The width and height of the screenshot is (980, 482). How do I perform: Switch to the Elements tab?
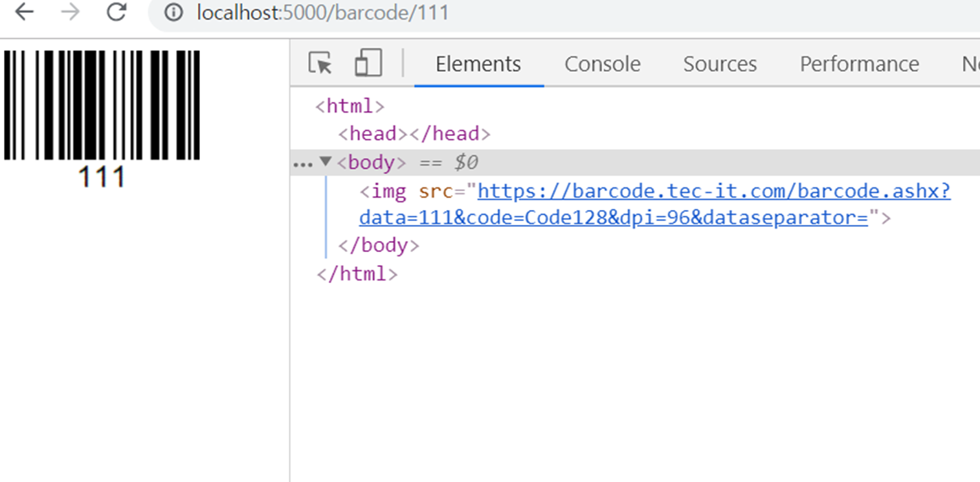[x=478, y=64]
